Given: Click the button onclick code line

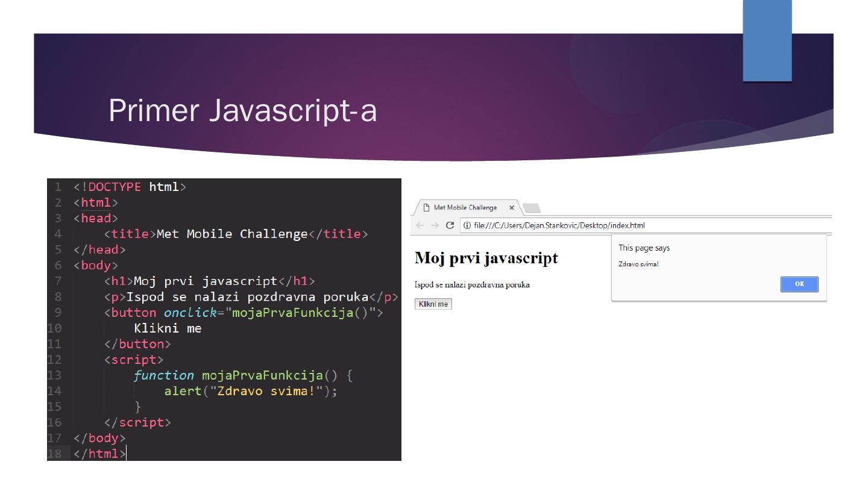Looking at the screenshot, I should [x=244, y=312].
